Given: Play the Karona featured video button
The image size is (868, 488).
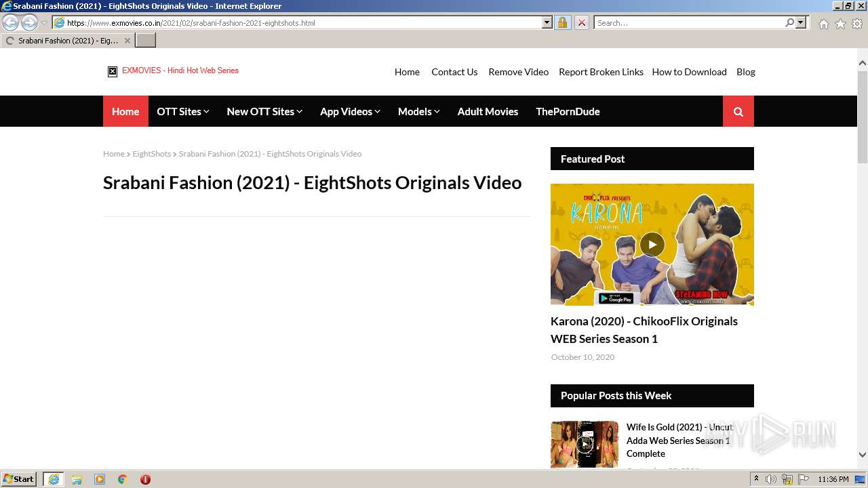Looking at the screenshot, I should (652, 245).
